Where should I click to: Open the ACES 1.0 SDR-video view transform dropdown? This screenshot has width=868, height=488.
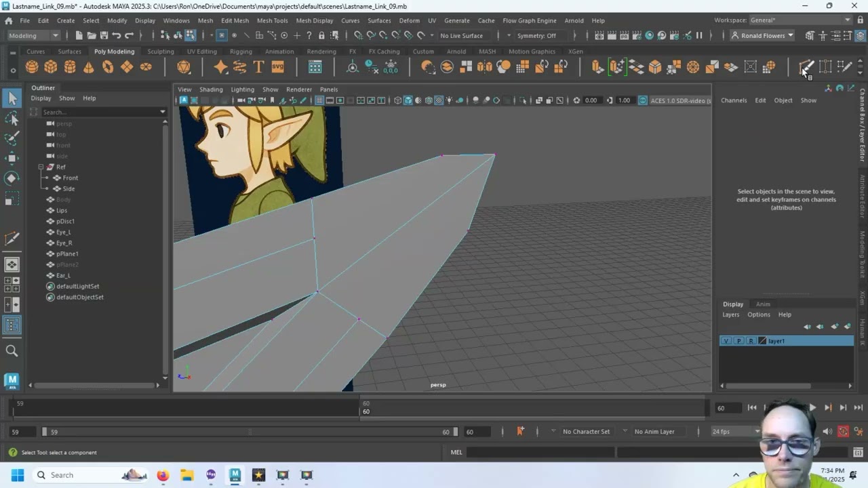[x=680, y=100]
